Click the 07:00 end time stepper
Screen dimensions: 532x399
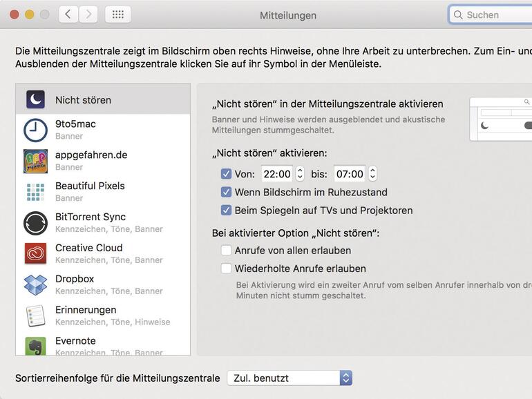pos(372,173)
